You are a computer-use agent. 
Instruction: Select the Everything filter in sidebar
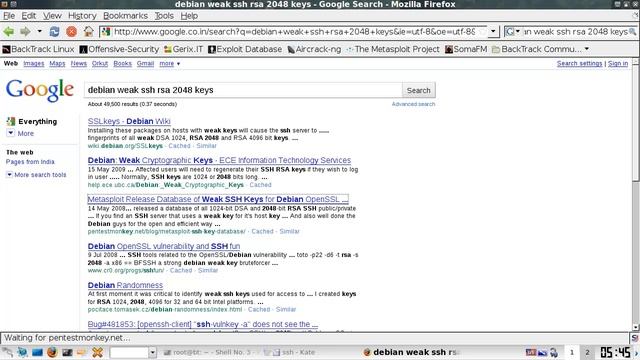tap(32, 121)
